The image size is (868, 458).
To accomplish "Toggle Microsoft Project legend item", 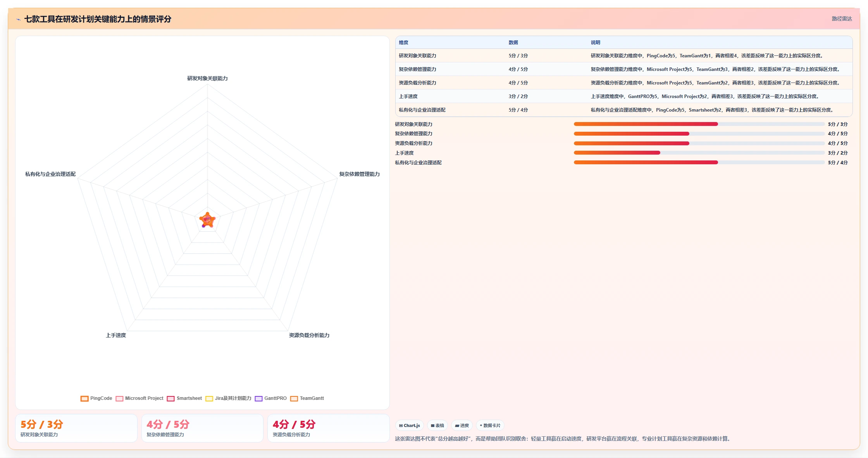I will click(x=139, y=398).
